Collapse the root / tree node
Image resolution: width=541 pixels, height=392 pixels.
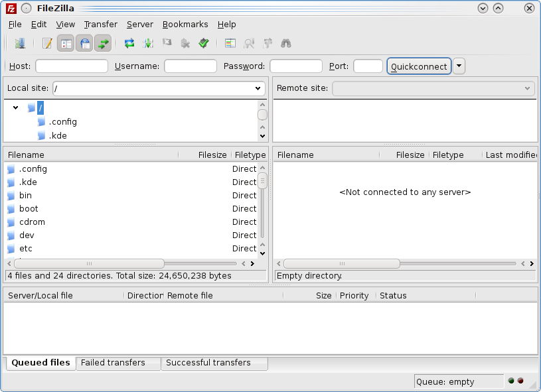16,107
